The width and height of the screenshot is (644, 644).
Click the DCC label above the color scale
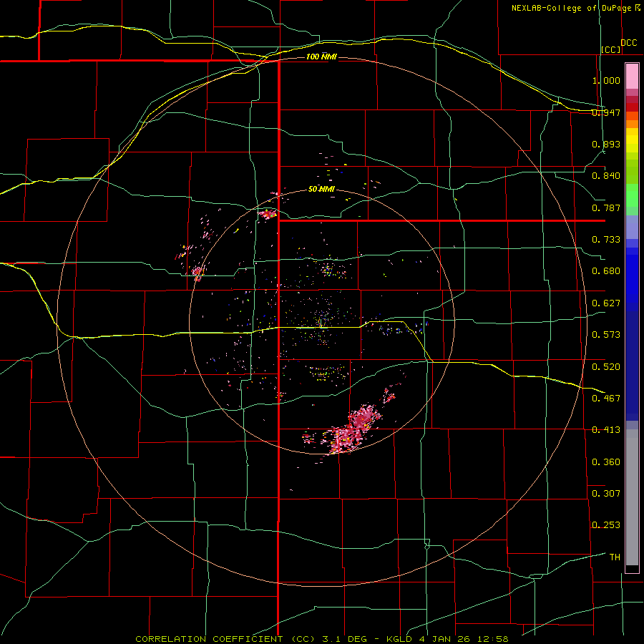pos(628,43)
